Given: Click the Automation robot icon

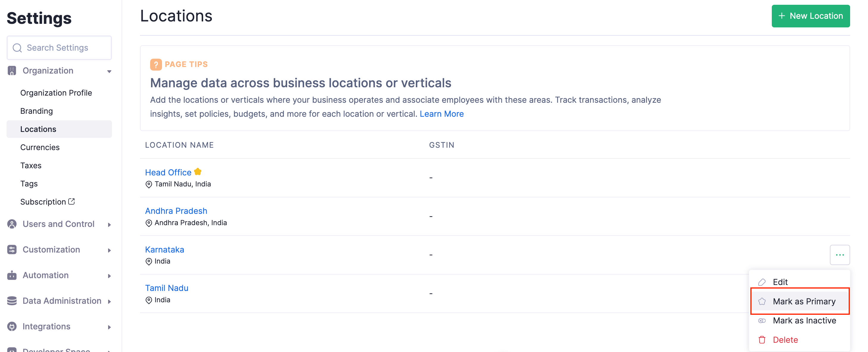Looking at the screenshot, I should (x=12, y=275).
